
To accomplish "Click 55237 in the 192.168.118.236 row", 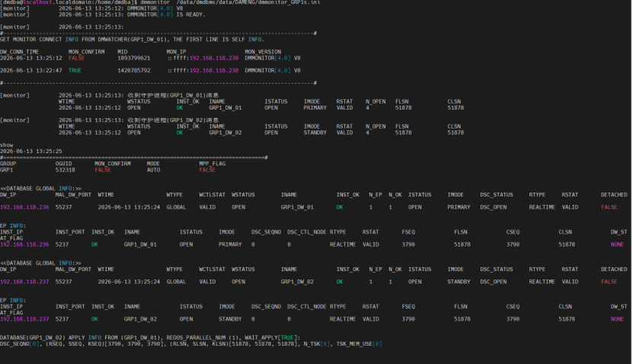I will coord(63,207).
